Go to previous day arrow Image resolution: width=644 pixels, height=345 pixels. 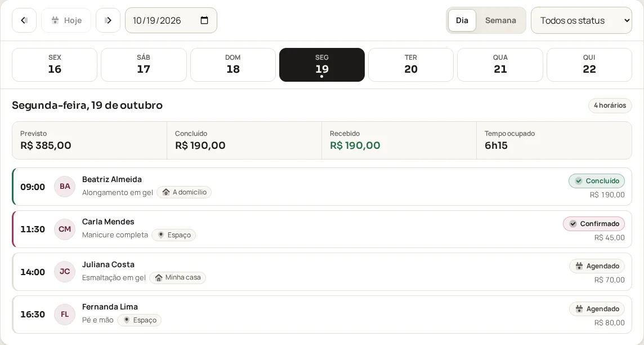[x=24, y=20]
